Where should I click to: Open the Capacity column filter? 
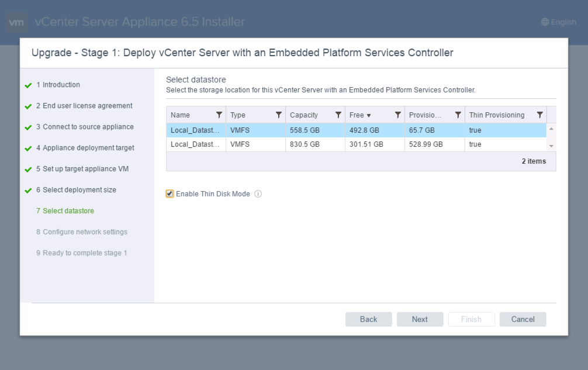coord(338,115)
